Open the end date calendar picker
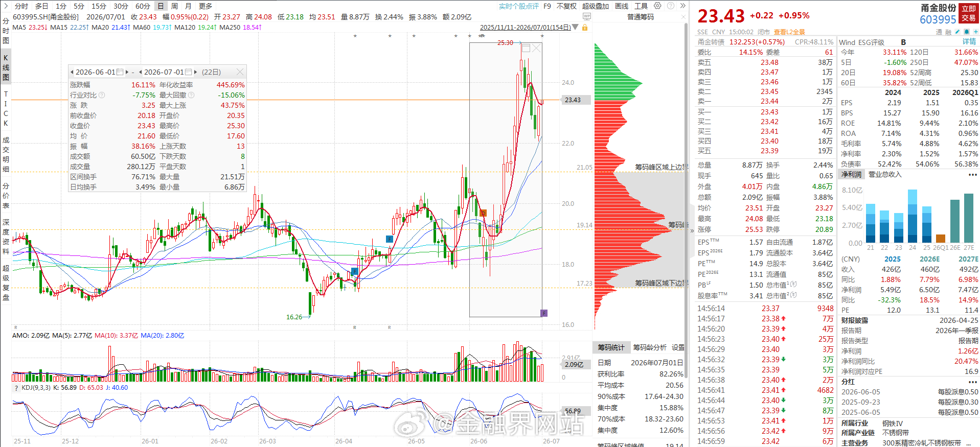This screenshot has width=980, height=447. (x=188, y=72)
